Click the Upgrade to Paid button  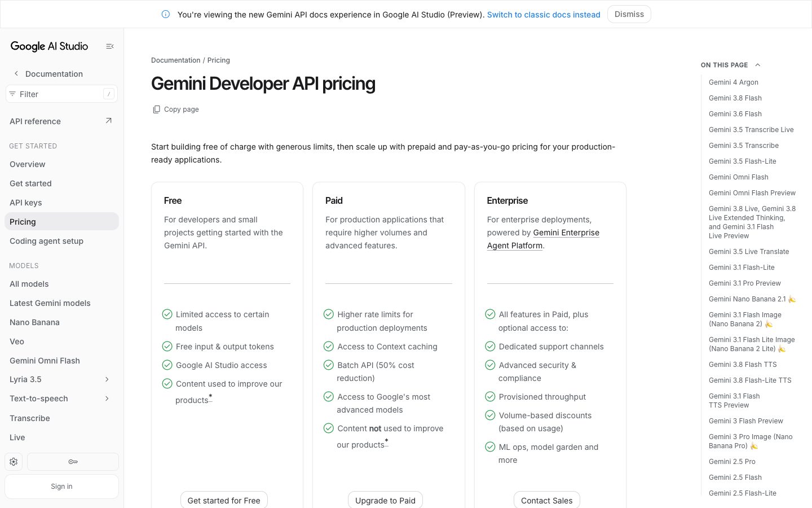385,500
